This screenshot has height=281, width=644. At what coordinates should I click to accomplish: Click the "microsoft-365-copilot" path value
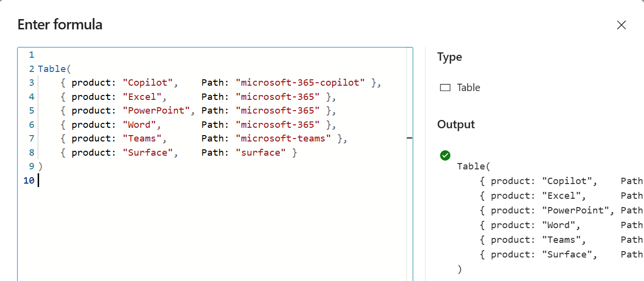[300, 83]
